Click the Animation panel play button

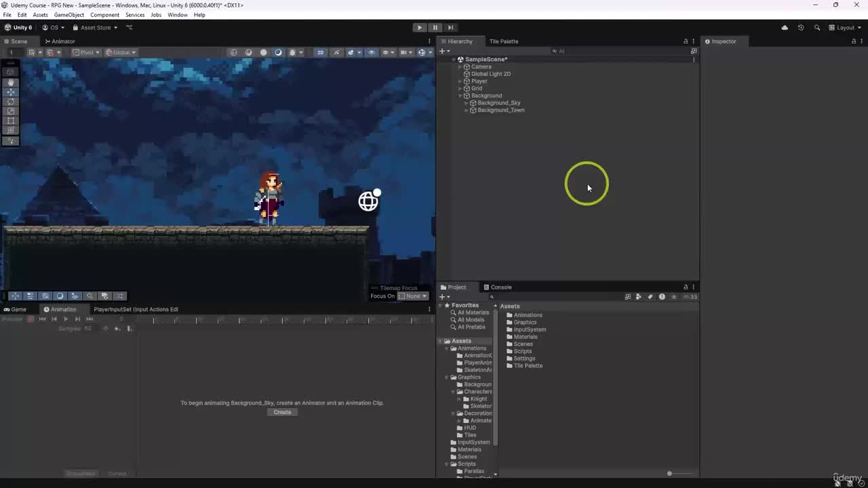point(65,319)
